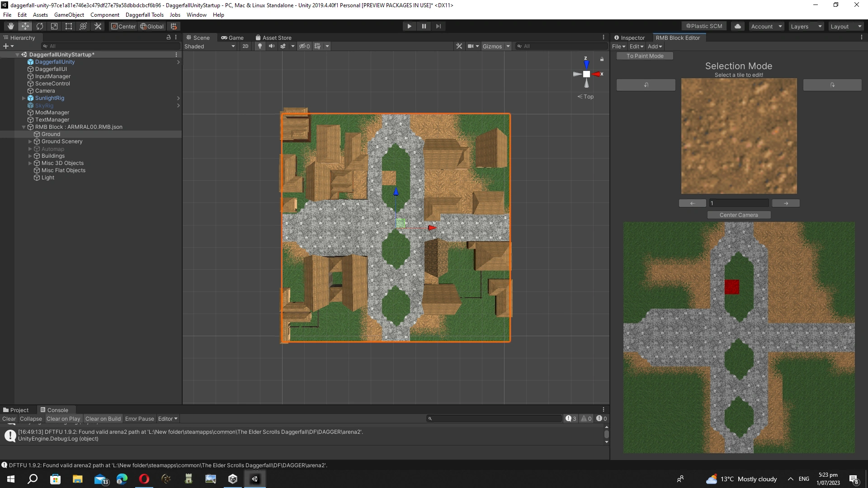Open the Shaded draw mode dropdown
The width and height of the screenshot is (868, 488).
(x=210, y=46)
